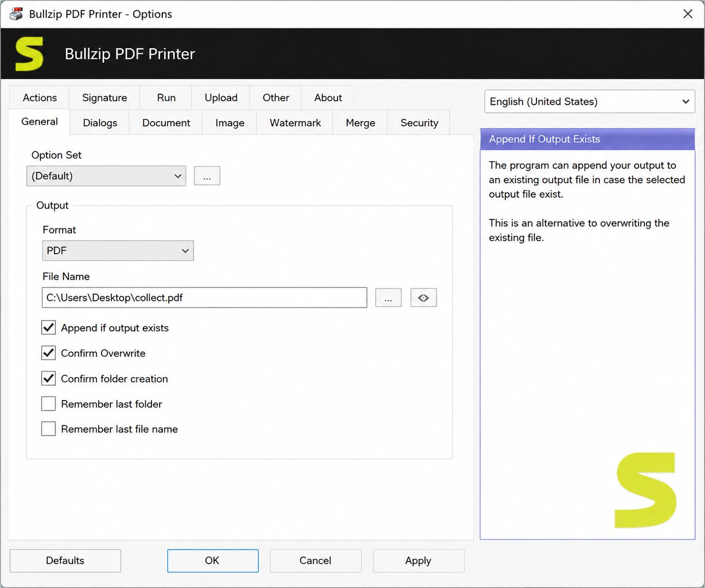705x588 pixels.
Task: Switch to the Actions tab
Action: point(40,98)
